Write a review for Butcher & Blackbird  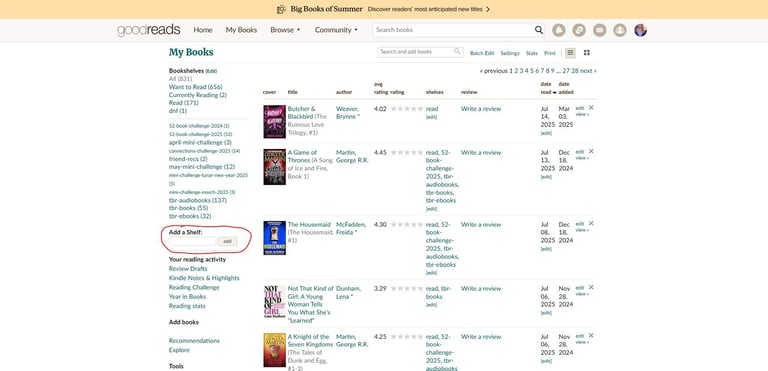[481, 109]
